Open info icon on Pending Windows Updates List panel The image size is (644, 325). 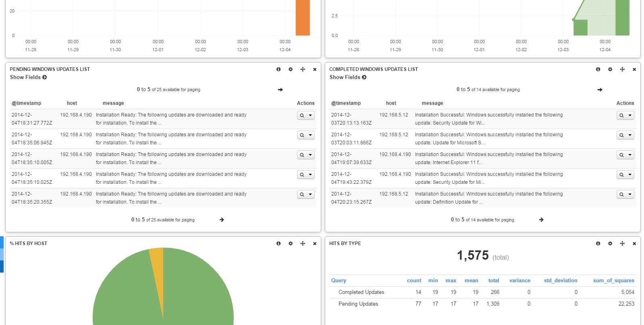point(278,69)
